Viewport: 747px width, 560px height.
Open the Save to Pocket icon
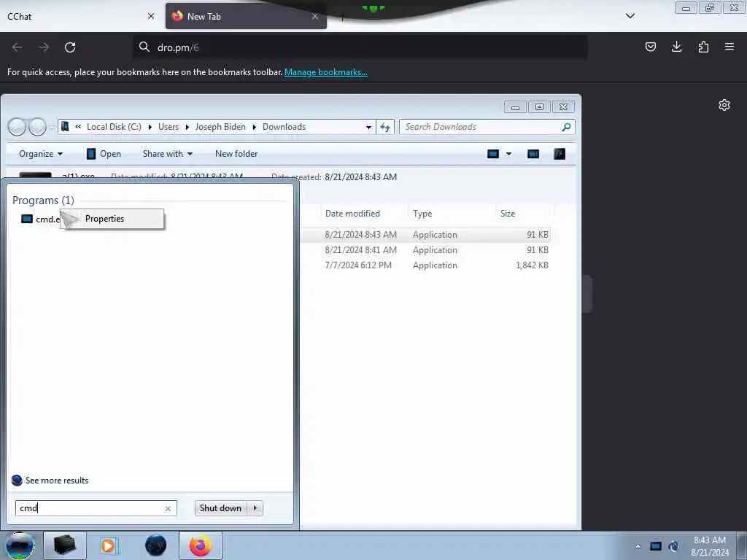[650, 47]
